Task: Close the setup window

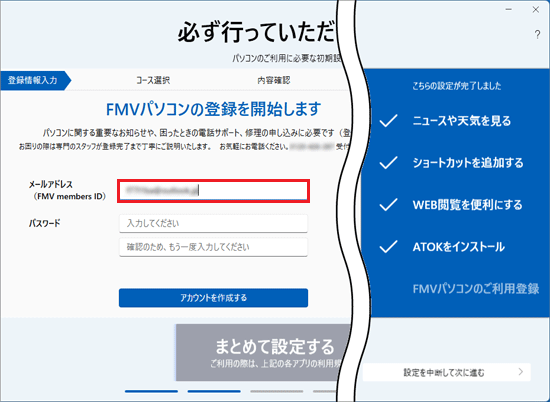Action: click(x=536, y=9)
